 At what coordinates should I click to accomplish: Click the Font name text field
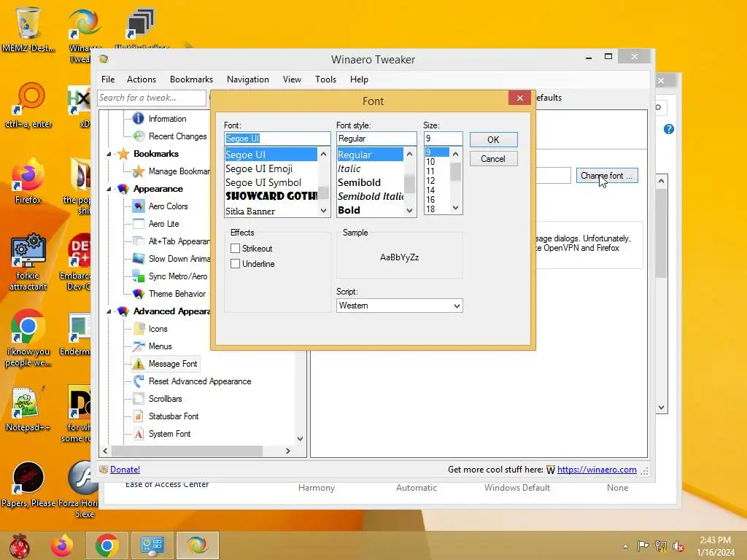point(277,139)
